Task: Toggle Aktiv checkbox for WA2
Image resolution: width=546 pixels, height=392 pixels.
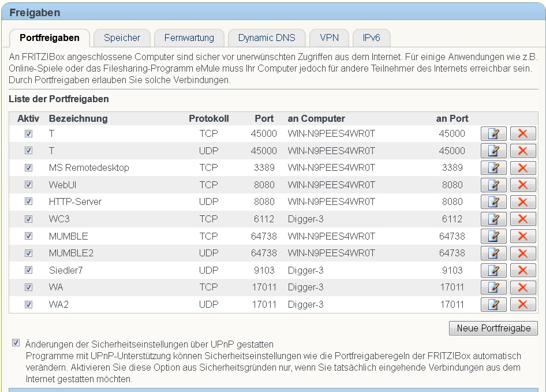Action: click(x=28, y=304)
